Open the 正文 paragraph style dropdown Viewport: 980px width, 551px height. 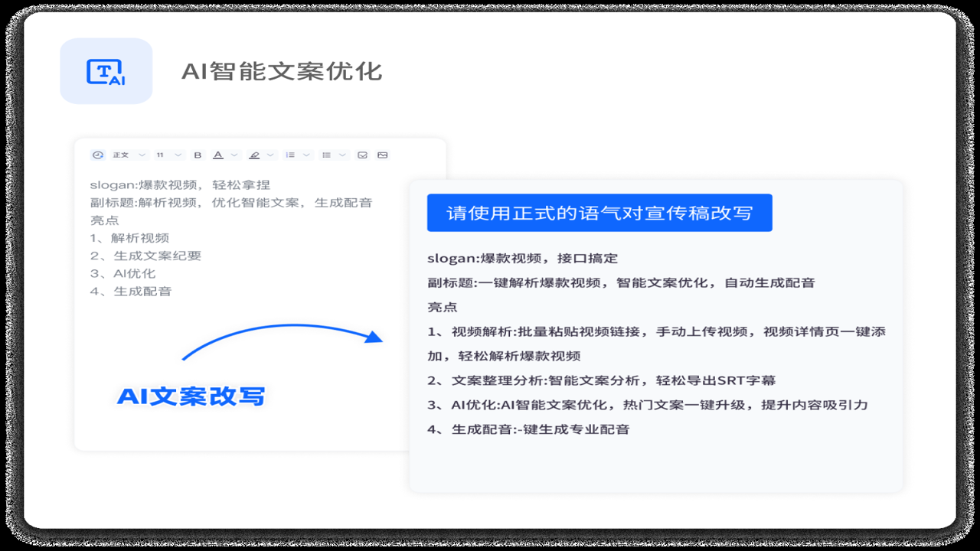(x=129, y=155)
